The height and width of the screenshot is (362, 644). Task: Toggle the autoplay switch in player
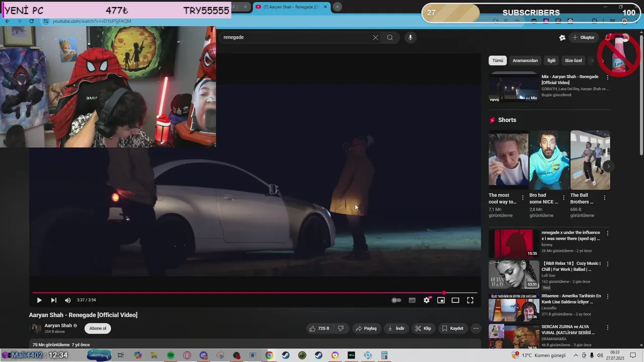[x=396, y=300]
